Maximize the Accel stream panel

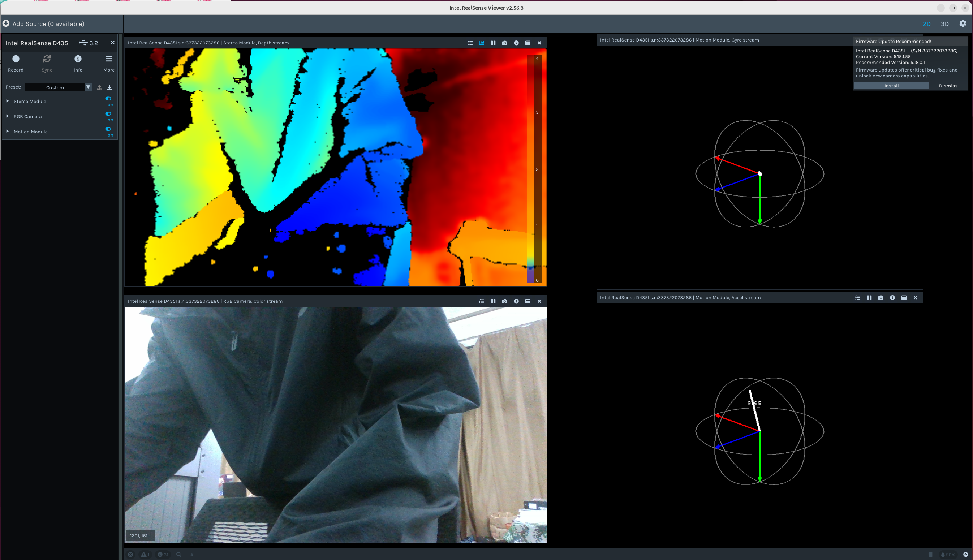tap(904, 297)
